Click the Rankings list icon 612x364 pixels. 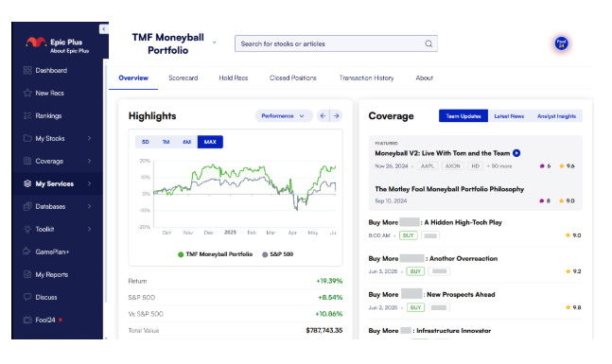pos(27,115)
